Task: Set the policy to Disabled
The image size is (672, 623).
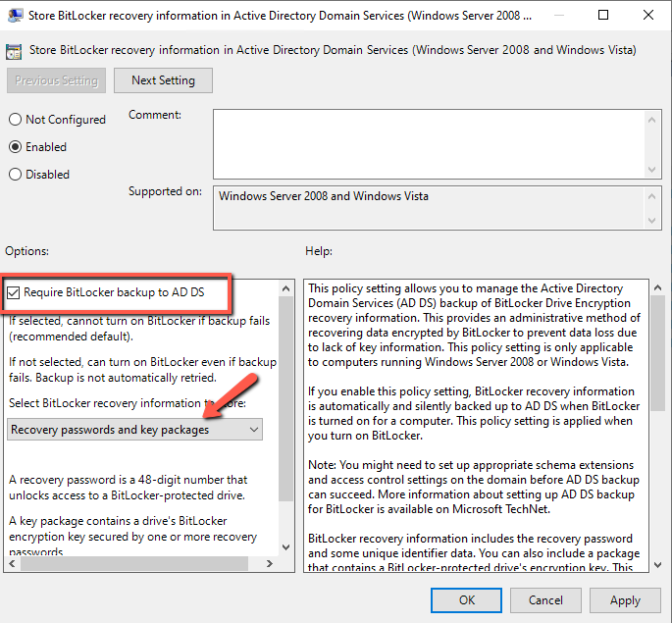Action: 16,175
